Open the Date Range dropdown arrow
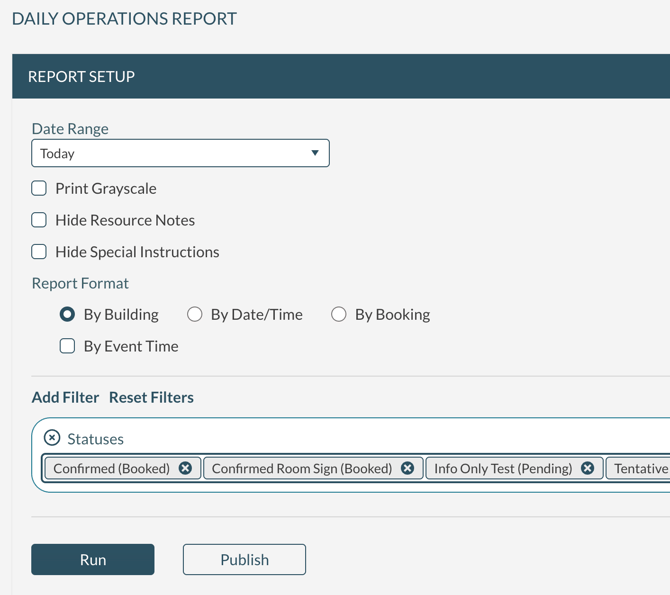This screenshot has height=595, width=670. pyautogui.click(x=315, y=153)
